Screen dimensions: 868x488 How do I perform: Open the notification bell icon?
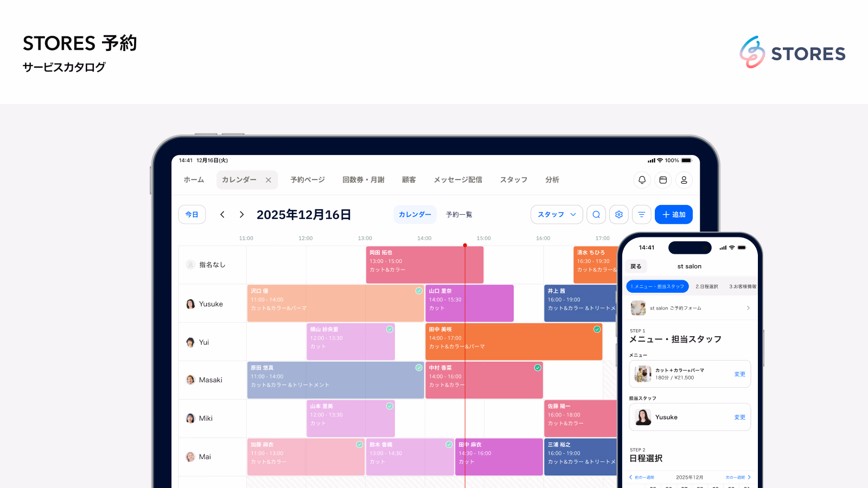point(642,179)
